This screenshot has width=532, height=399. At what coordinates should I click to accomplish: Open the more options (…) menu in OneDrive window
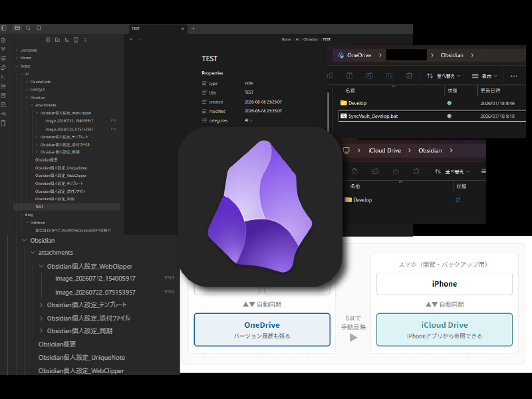click(x=513, y=76)
